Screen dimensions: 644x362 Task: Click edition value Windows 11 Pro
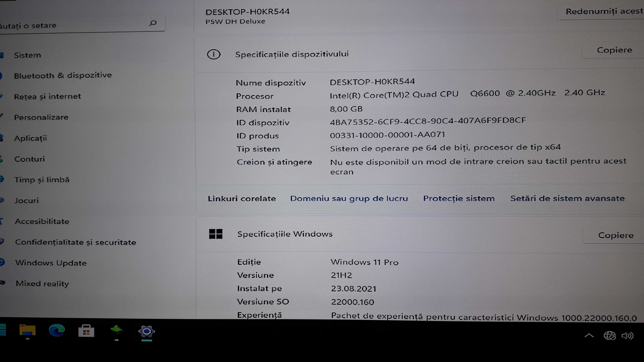click(364, 262)
